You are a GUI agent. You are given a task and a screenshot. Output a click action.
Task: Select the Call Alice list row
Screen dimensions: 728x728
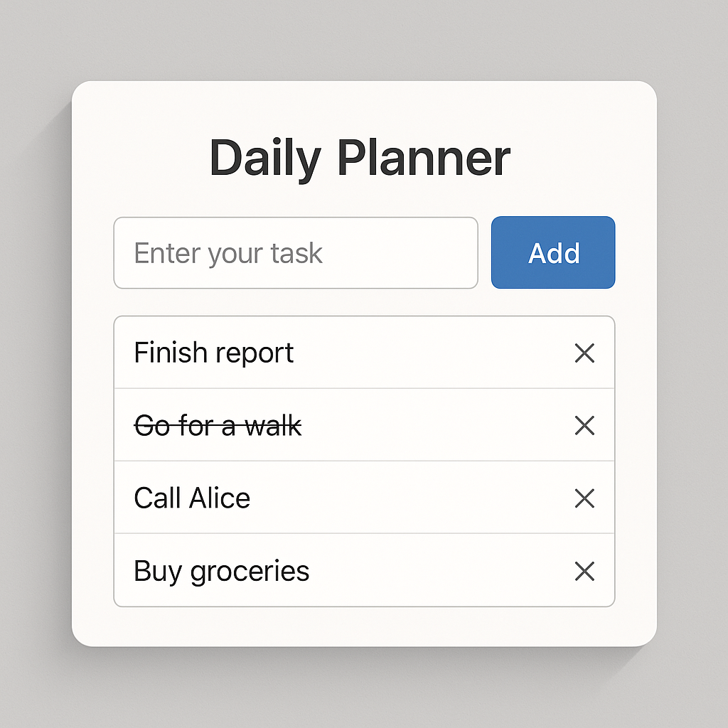coord(365,497)
